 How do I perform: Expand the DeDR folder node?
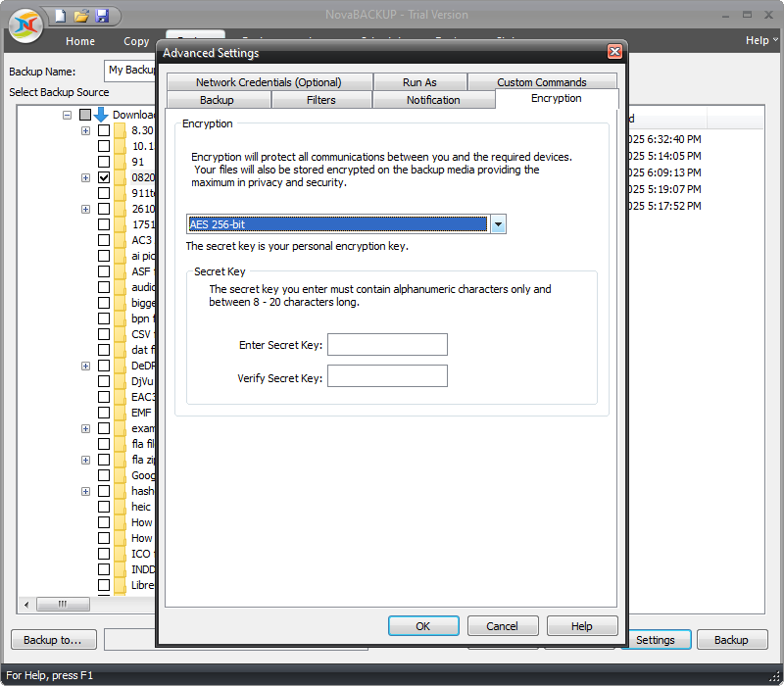coord(85,366)
